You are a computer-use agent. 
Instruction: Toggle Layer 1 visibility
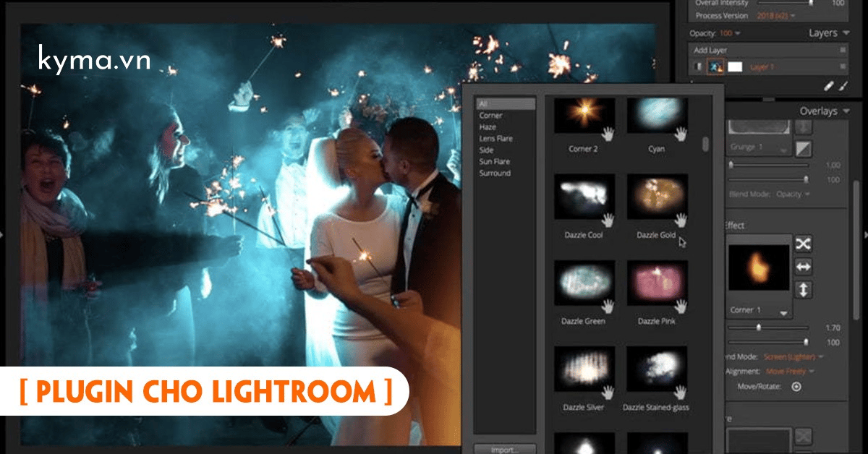(698, 67)
